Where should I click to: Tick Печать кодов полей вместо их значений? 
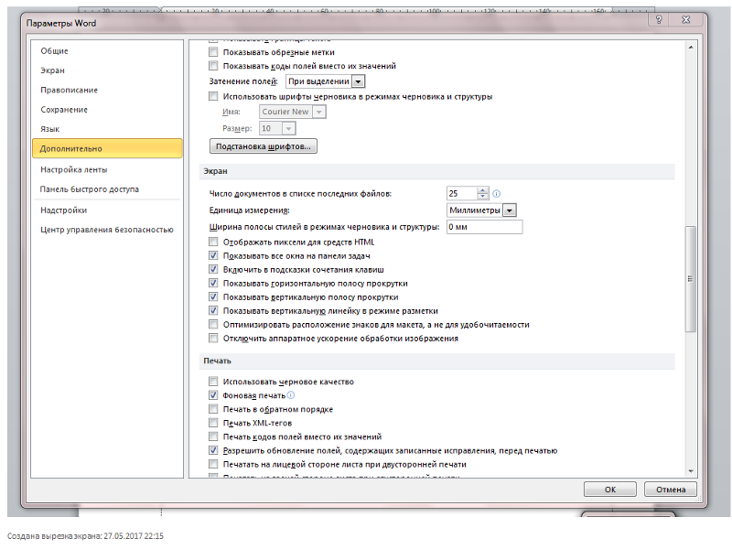coord(213,436)
